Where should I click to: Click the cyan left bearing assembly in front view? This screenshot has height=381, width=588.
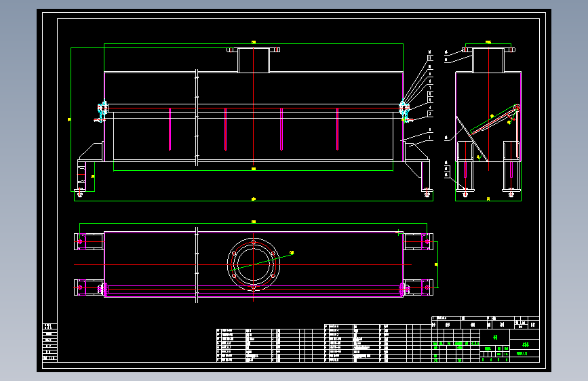click(102, 111)
